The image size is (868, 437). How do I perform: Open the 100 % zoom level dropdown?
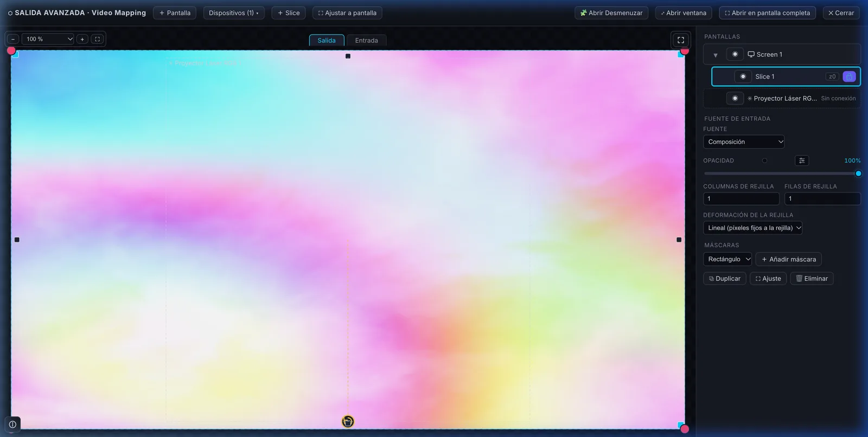tap(48, 39)
